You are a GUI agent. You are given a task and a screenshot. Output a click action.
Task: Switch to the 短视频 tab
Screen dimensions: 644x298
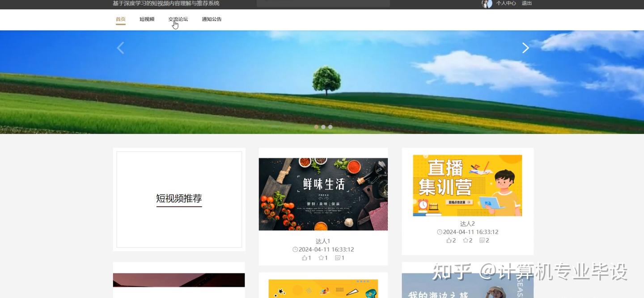146,19
